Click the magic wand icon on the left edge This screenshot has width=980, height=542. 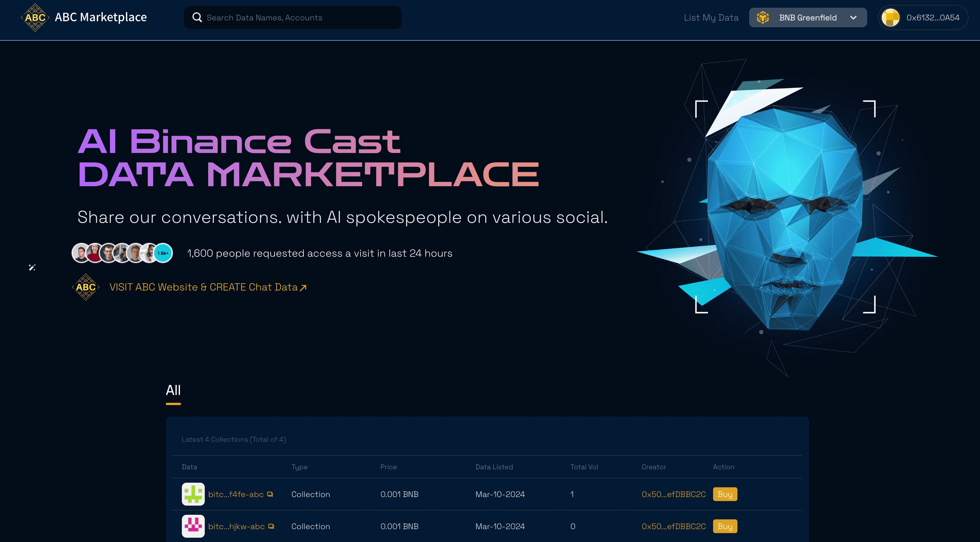coord(32,267)
